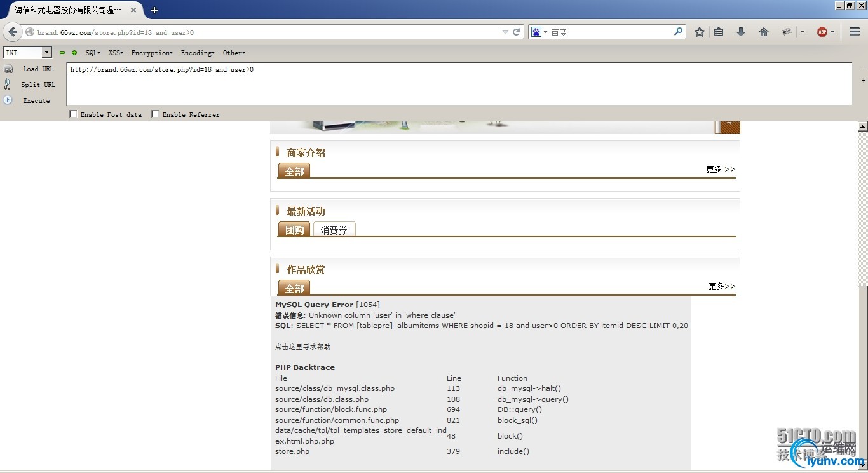
Task: Click the green minus decrement icon
Action: click(62, 53)
